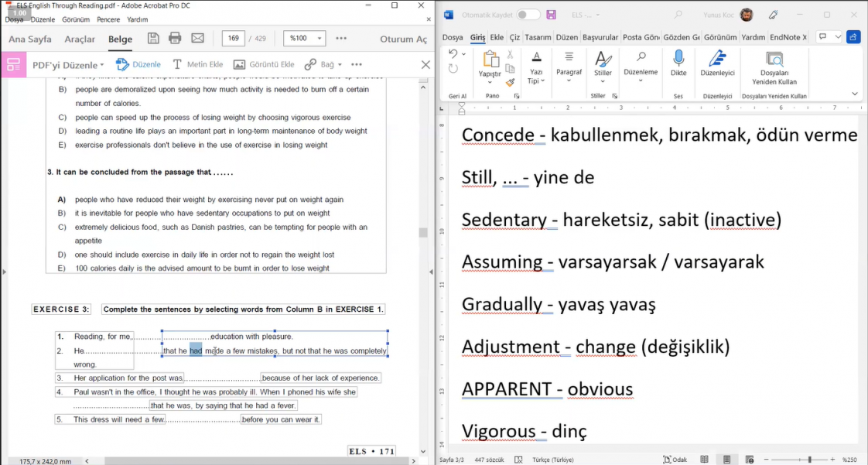Click the Word zoom slider handle

(x=809, y=460)
